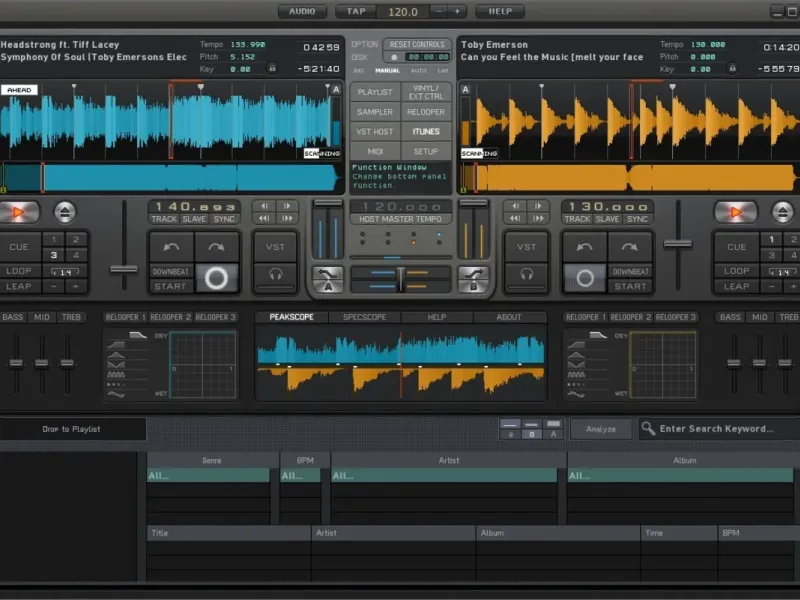Open the PLAYLIST function panel

coord(375,92)
